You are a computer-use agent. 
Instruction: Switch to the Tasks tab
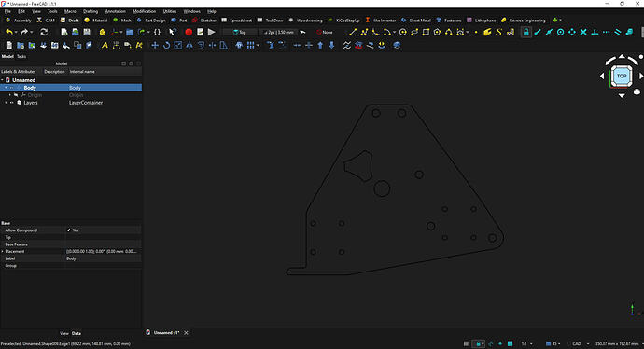point(21,56)
